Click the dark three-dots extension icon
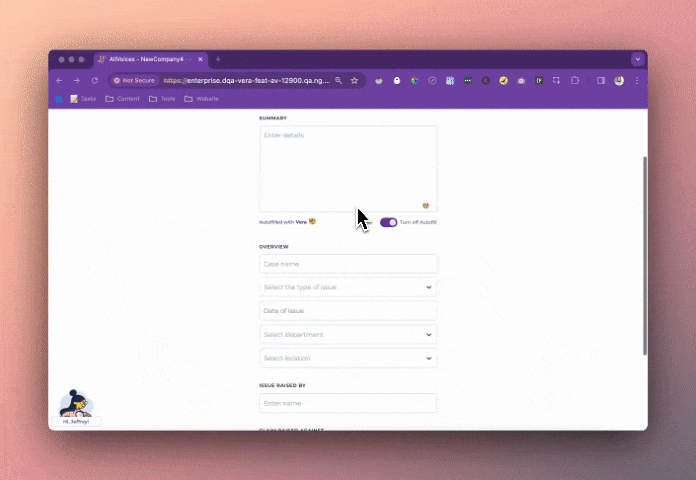696x480 pixels. pyautogui.click(x=468, y=80)
